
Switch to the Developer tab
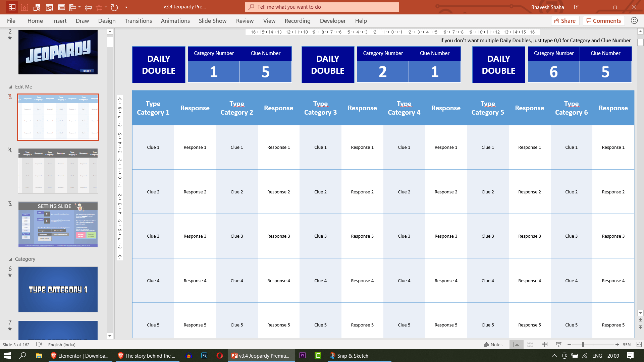[332, 20]
